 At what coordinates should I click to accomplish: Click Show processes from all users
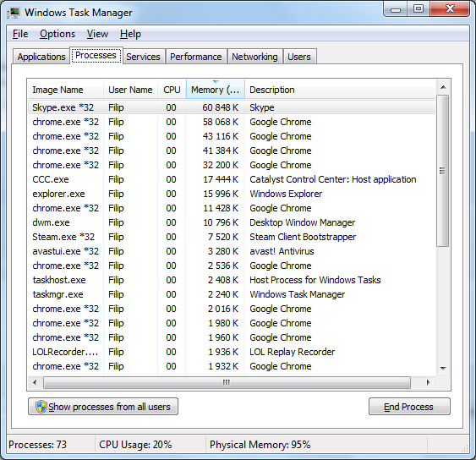coord(103,406)
